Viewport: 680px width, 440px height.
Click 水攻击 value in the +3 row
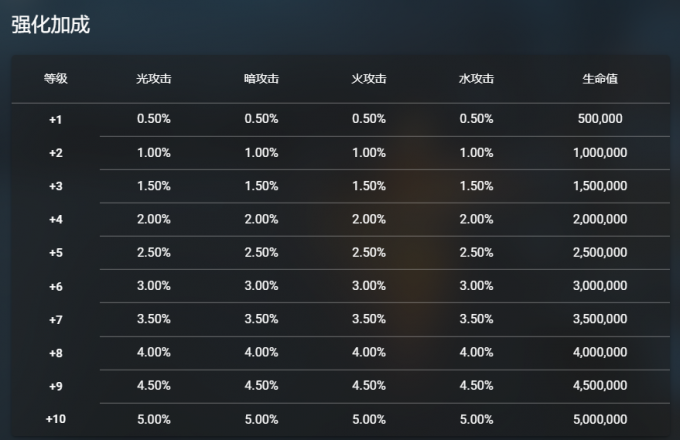click(476, 186)
